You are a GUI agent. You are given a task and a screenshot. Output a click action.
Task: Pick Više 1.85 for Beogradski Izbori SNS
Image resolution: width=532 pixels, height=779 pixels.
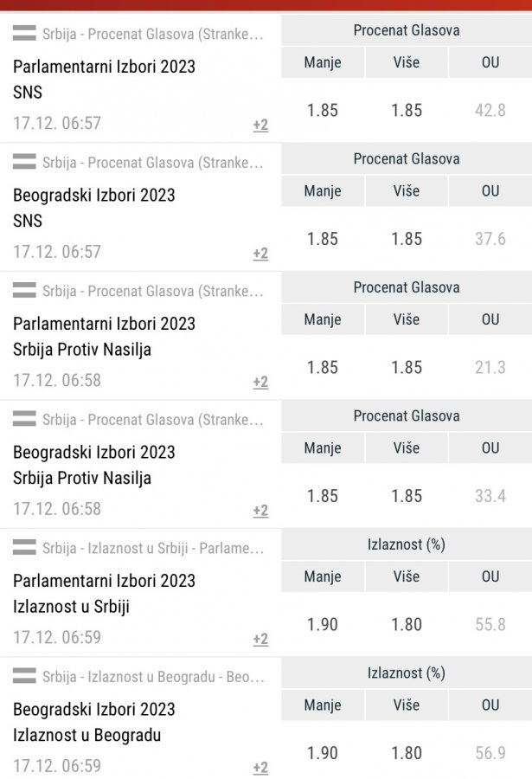(407, 238)
